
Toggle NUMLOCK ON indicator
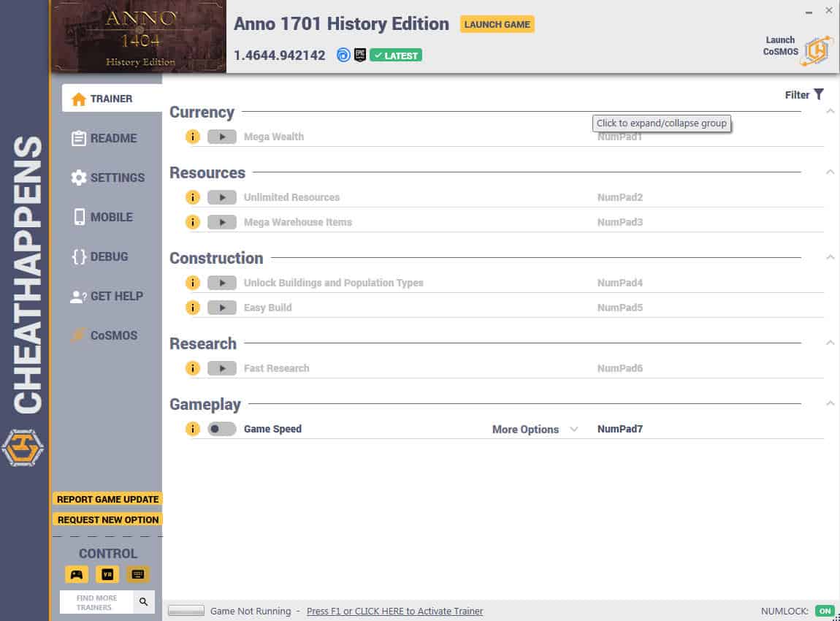click(825, 611)
